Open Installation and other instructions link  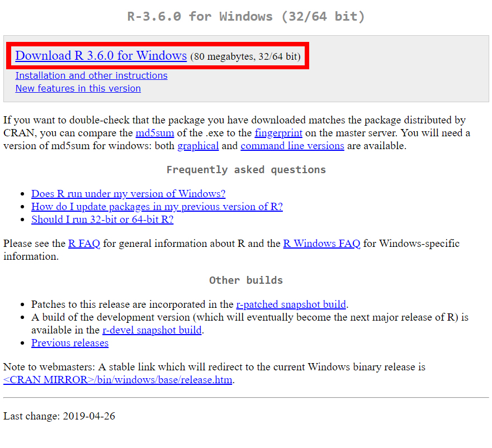(91, 75)
